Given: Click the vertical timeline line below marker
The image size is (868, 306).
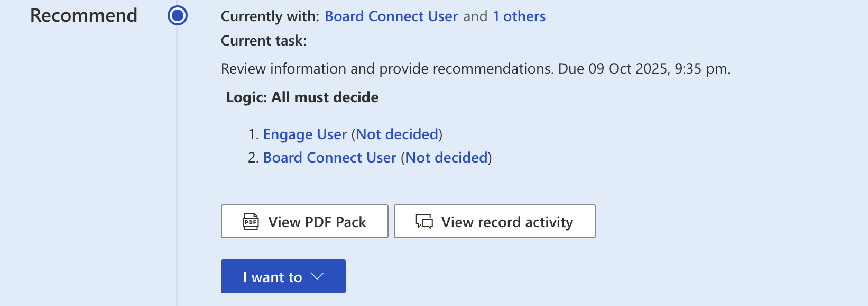Looking at the screenshot, I should point(178,159).
